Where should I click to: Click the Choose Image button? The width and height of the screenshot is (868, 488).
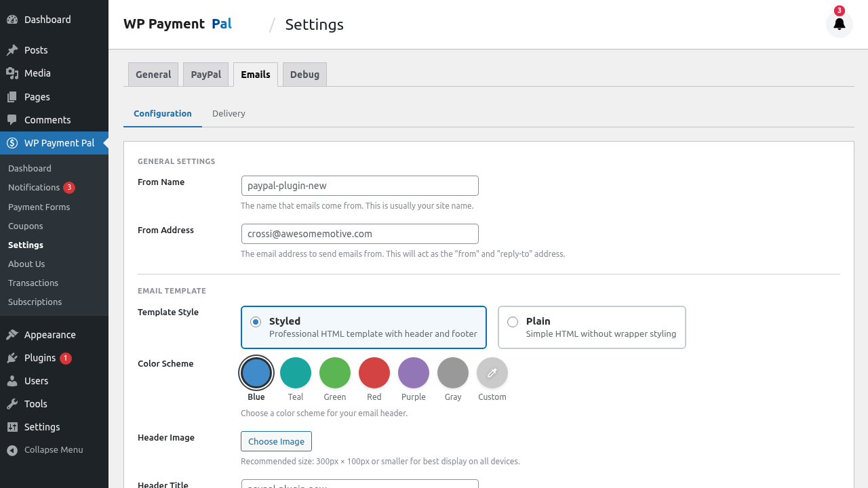(276, 441)
